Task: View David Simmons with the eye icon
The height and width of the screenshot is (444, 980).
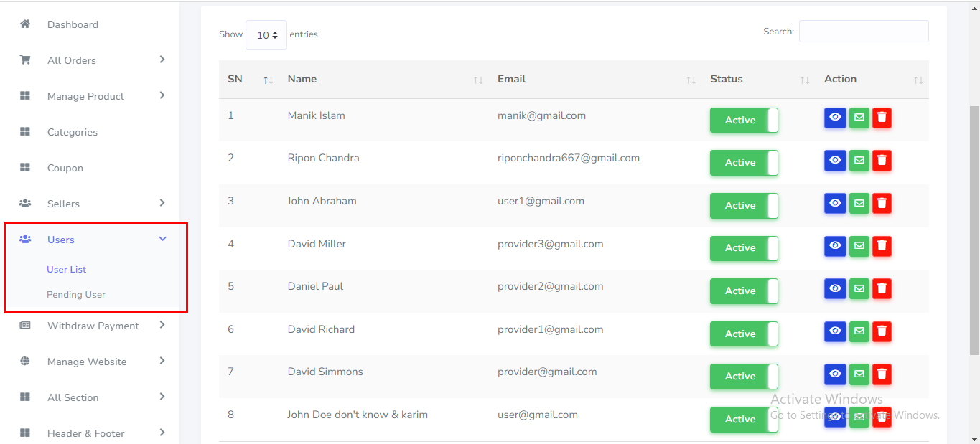Action: (835, 374)
